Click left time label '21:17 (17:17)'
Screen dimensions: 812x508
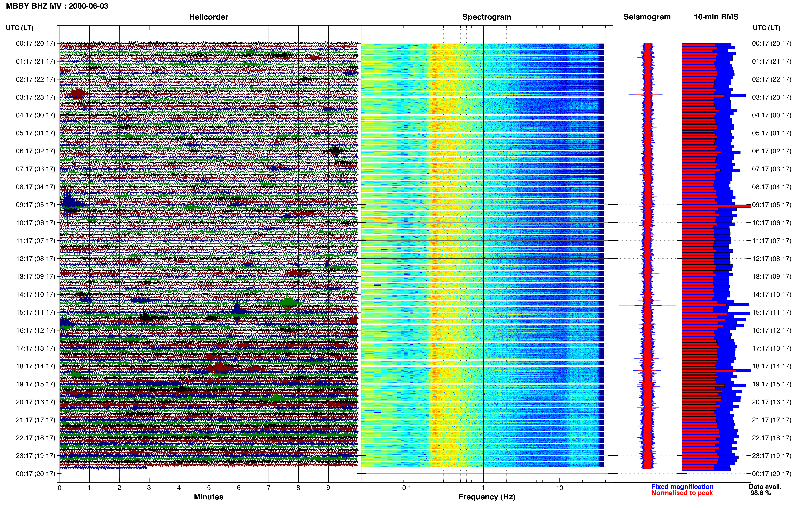point(36,420)
